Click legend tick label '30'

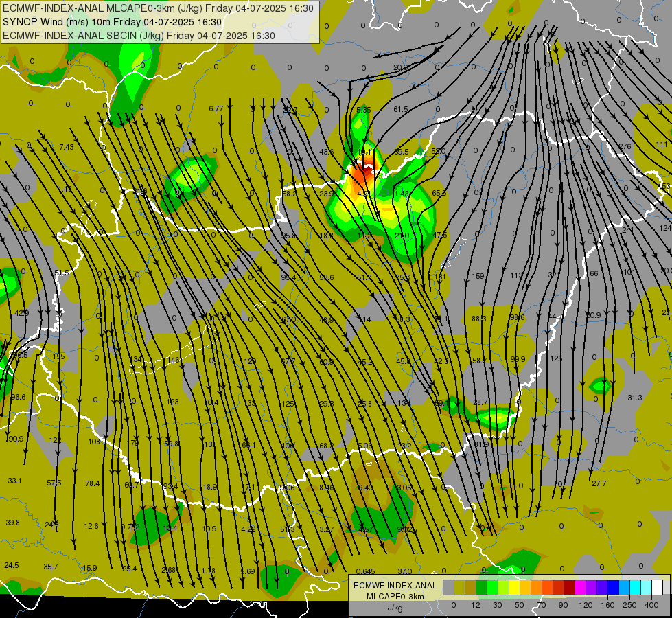497,605
